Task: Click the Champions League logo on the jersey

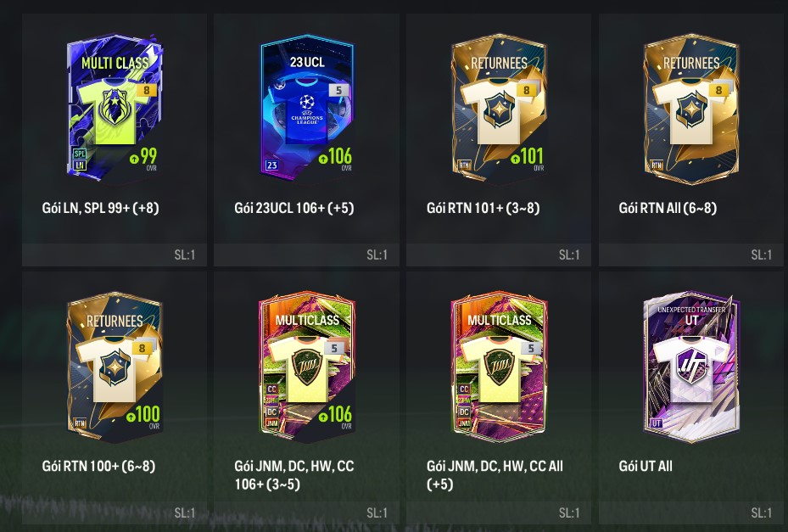Action: [306, 109]
